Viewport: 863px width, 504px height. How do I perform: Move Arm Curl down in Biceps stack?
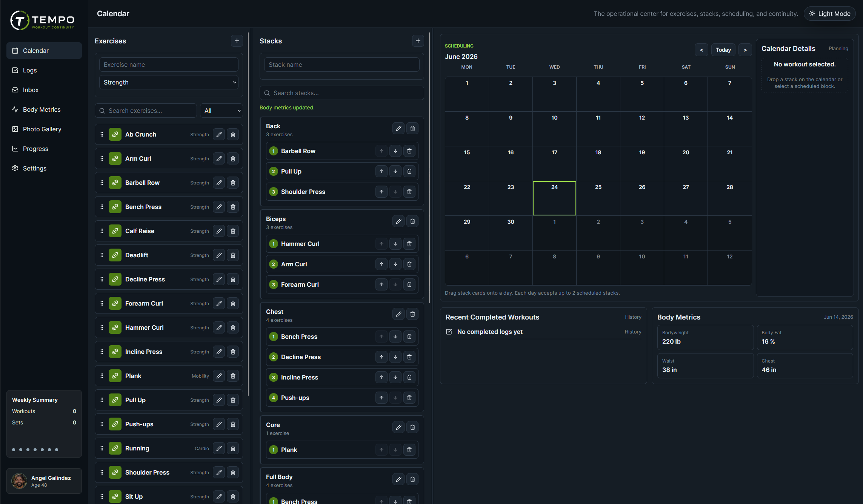tap(395, 264)
